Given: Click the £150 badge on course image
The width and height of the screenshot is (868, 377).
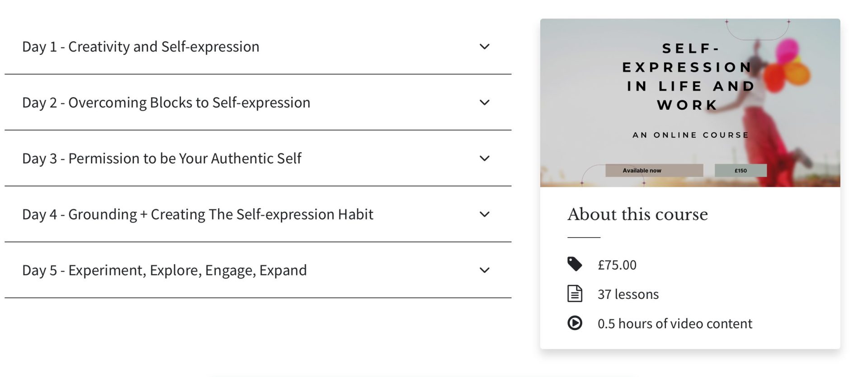Looking at the screenshot, I should (741, 170).
